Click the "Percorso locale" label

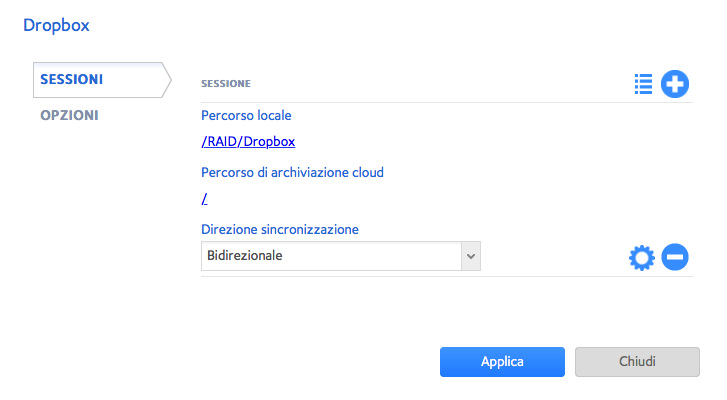246,115
